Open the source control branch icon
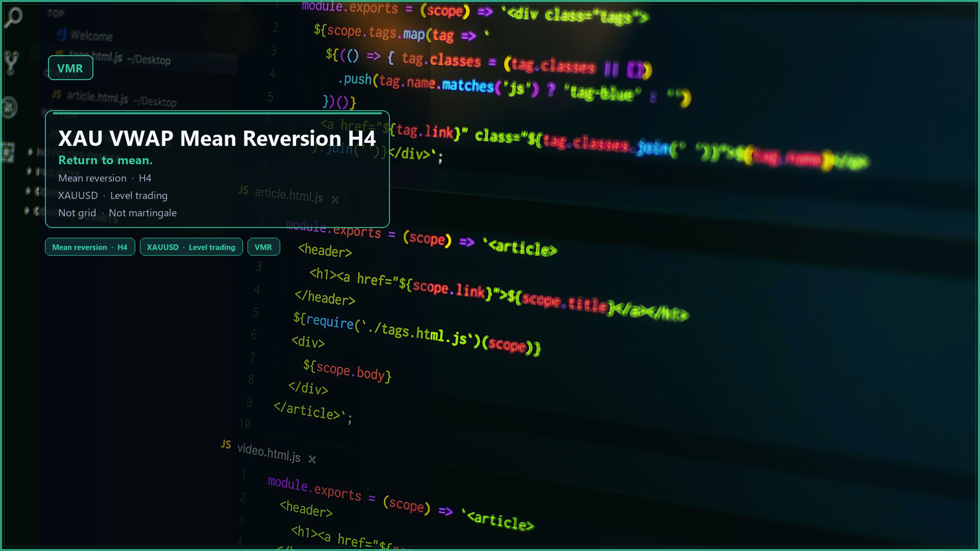 [x=11, y=62]
